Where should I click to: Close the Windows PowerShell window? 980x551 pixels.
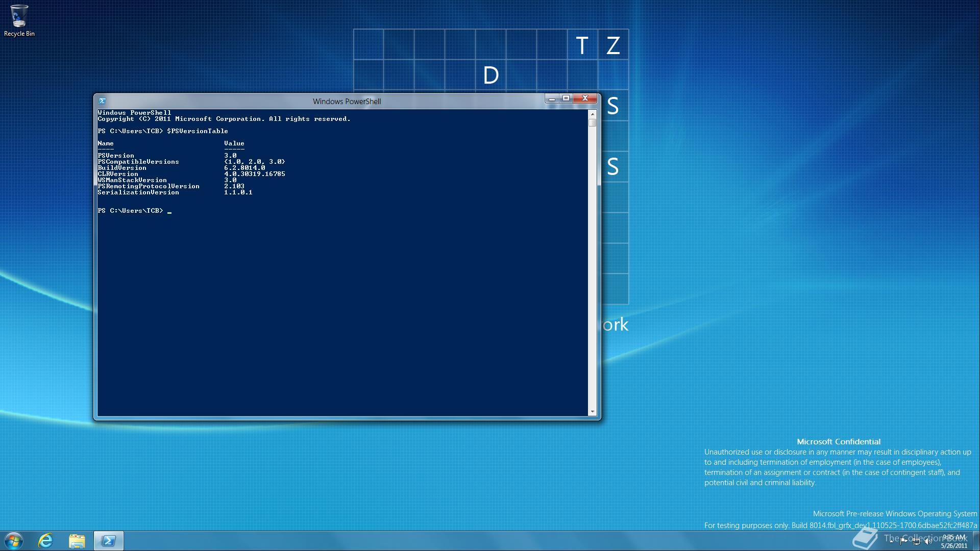585,98
